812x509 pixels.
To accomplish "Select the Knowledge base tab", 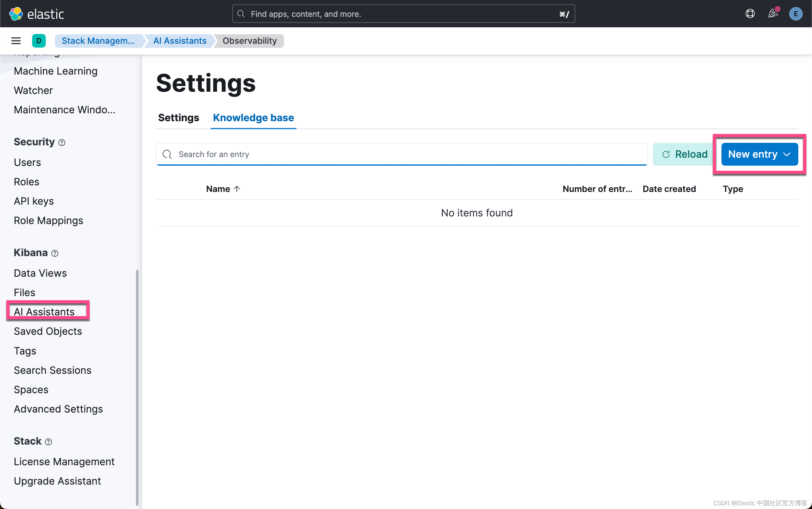I will pos(253,118).
